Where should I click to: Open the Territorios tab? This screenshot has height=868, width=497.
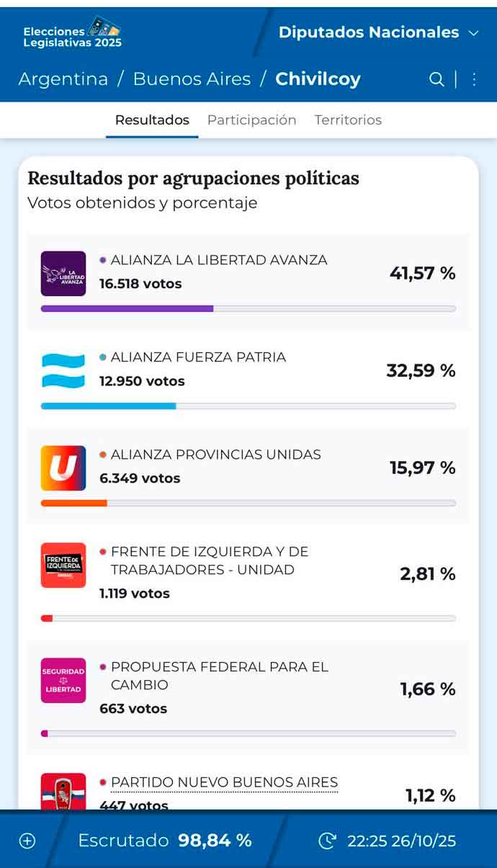[348, 120]
